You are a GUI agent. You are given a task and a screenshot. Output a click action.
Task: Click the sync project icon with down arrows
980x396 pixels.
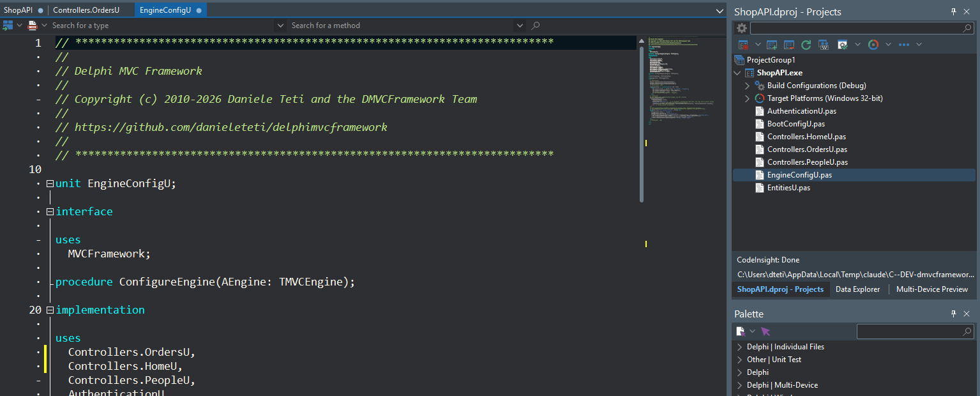click(824, 45)
